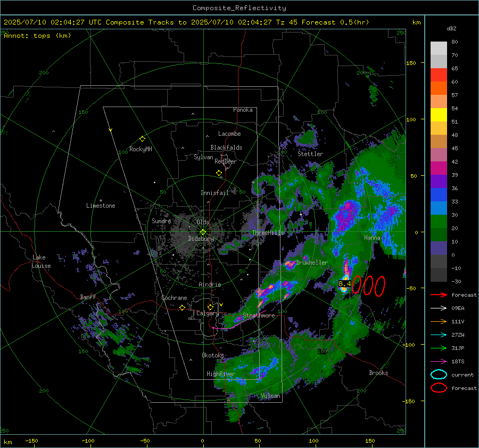Click the red 'forecast' ellipse legend icon
Image resolution: width=479 pixels, height=448 pixels.
[439, 388]
